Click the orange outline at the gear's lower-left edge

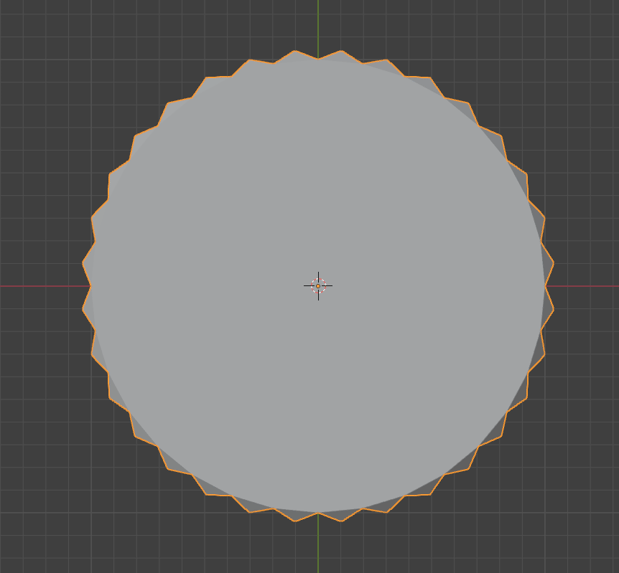pos(134,416)
